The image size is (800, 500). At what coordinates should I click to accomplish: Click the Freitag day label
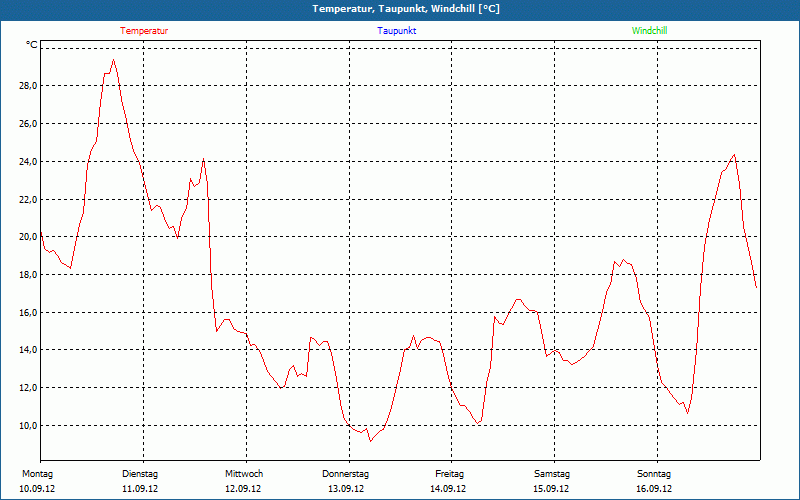coord(449,474)
